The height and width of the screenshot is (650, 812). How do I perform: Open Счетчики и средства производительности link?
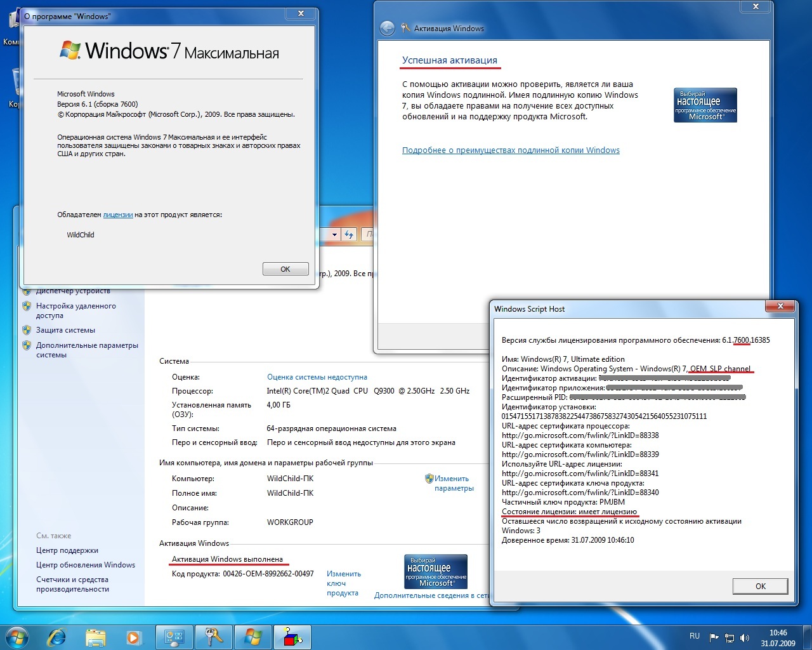click(x=72, y=584)
